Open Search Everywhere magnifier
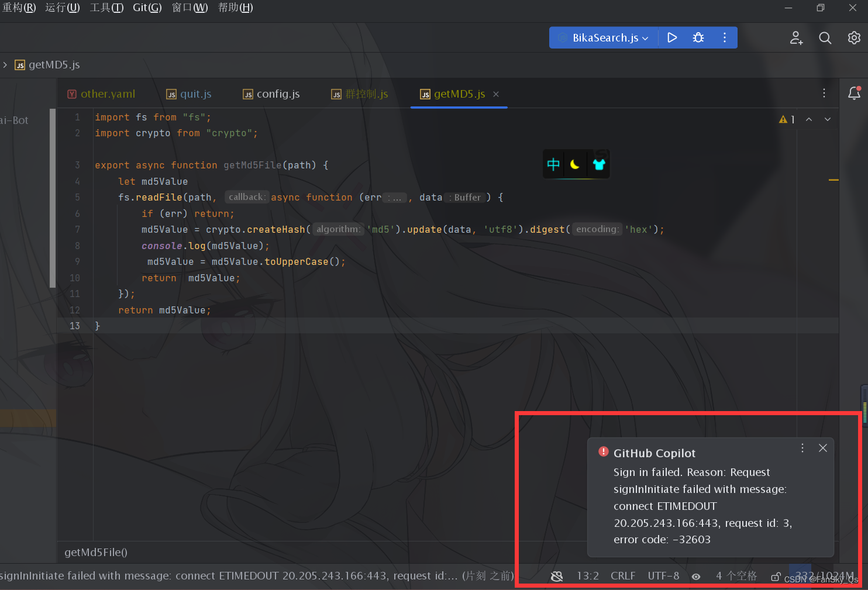Viewport: 868px width, 590px height. (x=825, y=38)
